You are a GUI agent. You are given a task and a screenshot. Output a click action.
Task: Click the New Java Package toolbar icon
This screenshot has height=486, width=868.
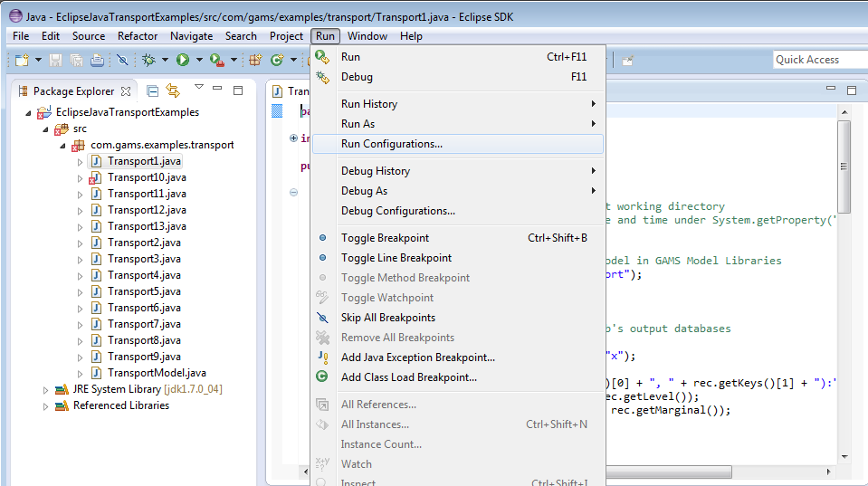(x=255, y=60)
